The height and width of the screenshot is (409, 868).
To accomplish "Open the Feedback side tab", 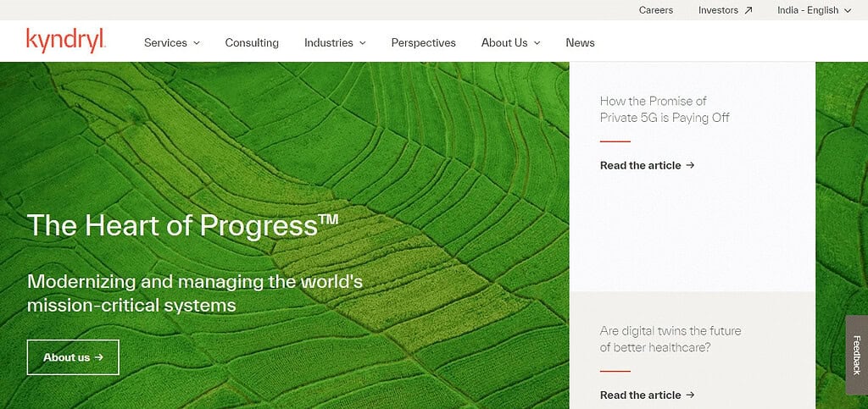I will (x=857, y=355).
